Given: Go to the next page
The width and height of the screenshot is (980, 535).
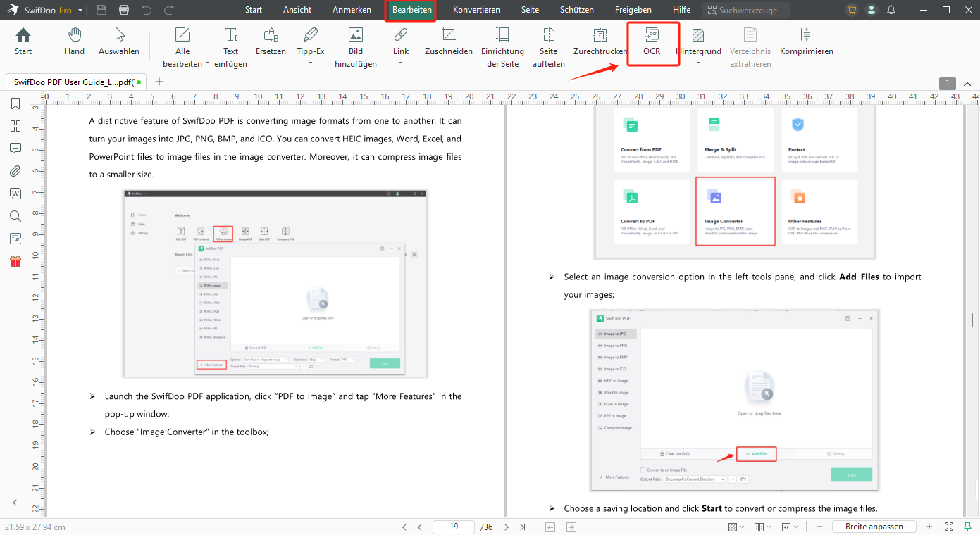Looking at the screenshot, I should pyautogui.click(x=507, y=527).
